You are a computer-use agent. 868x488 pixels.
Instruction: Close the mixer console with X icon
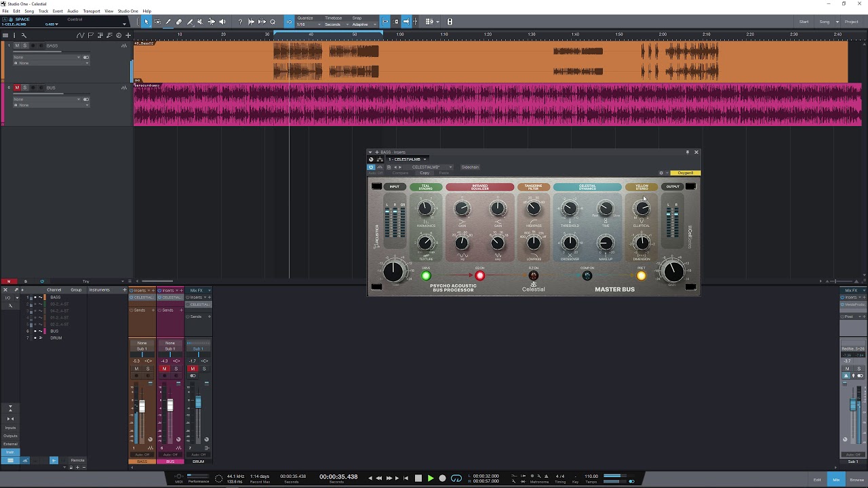pyautogui.click(x=5, y=290)
